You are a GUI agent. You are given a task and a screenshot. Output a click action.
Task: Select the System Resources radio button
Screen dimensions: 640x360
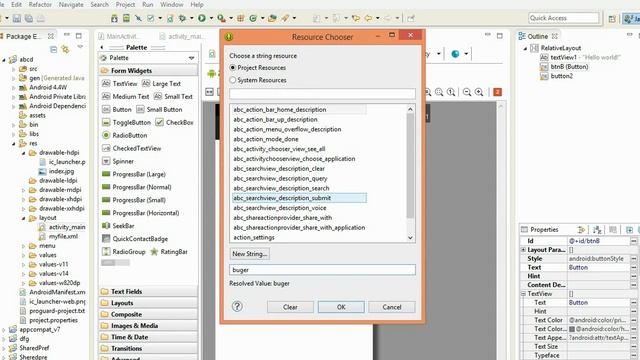click(233, 80)
